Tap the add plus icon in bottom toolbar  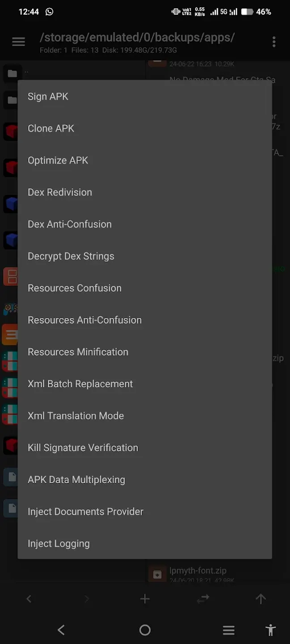(x=145, y=599)
